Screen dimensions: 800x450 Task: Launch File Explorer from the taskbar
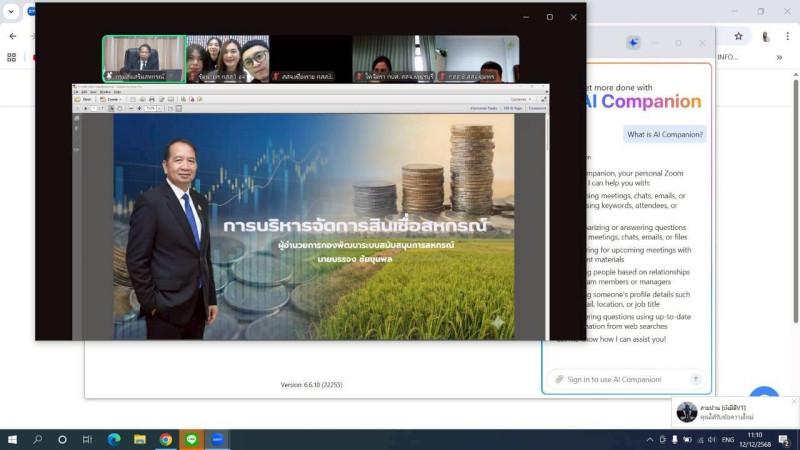[x=139, y=439]
